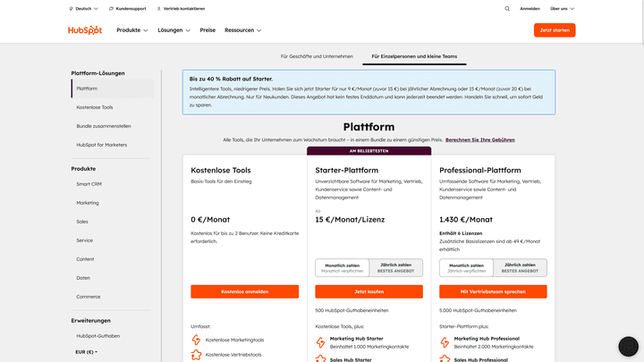
Task: Expand the Ressourcen navigation menu
Action: (x=242, y=30)
